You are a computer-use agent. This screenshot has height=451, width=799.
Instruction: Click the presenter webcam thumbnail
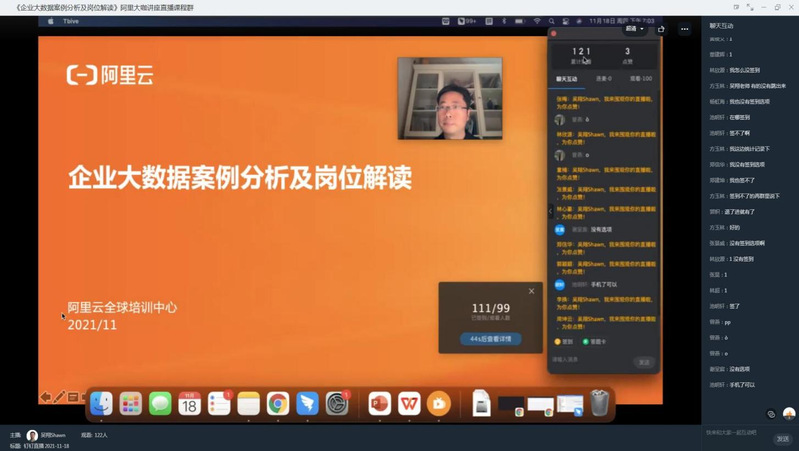coord(449,98)
